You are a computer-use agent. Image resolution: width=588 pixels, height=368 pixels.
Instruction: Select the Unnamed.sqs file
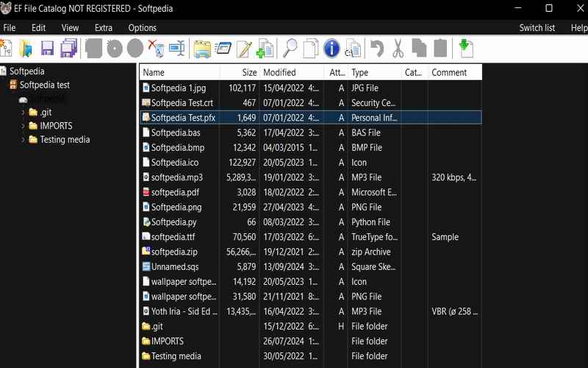[311, 266]
